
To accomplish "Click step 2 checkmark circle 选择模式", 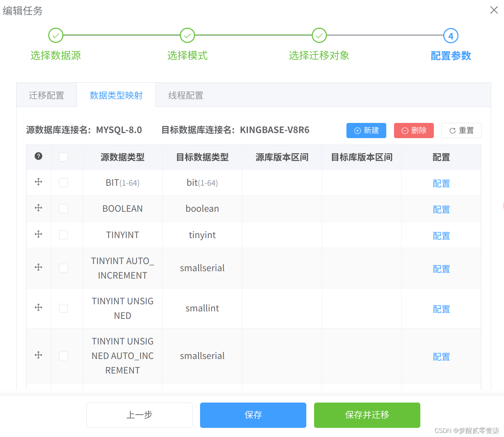I will [187, 35].
